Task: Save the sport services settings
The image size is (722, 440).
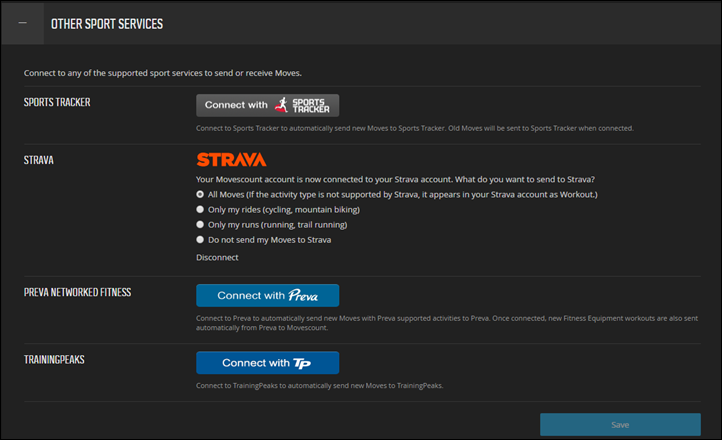Action: coord(620,425)
